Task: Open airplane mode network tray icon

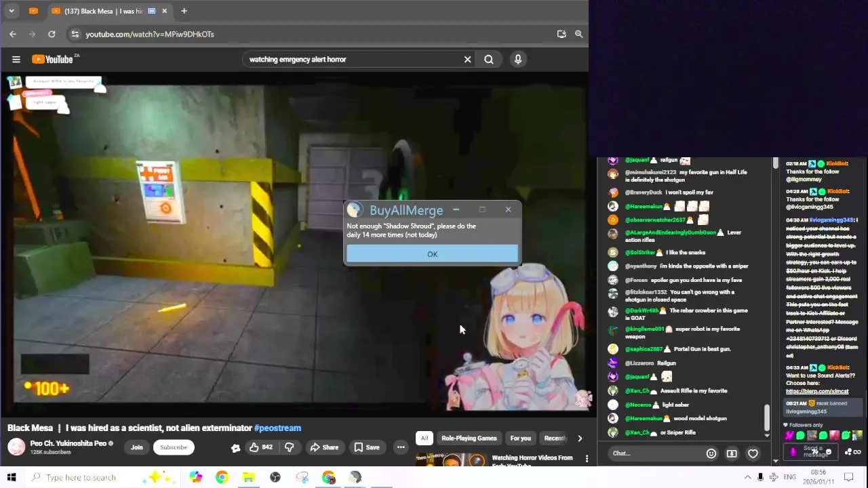Action: click(774, 477)
